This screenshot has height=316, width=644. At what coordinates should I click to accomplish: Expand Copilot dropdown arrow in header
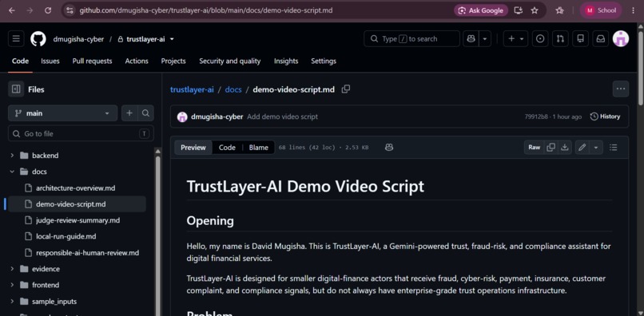tap(485, 39)
